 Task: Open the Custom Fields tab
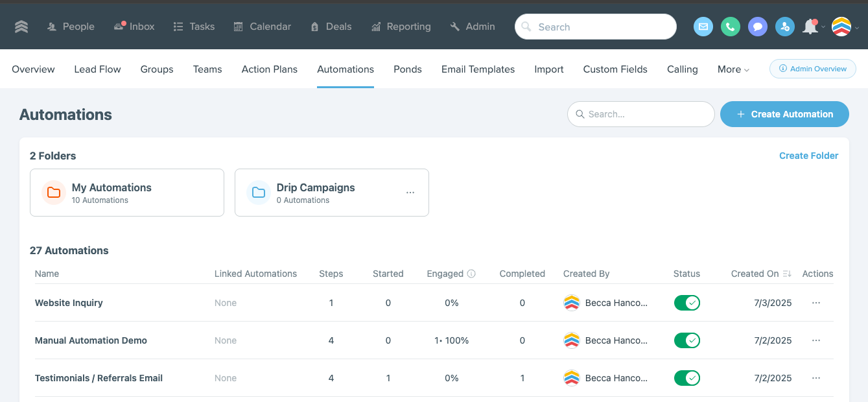615,69
